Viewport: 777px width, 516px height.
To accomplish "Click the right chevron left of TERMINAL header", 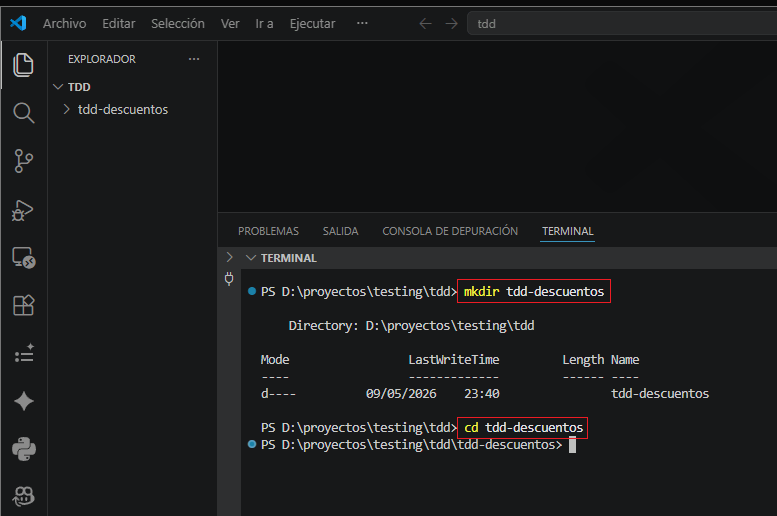I will (x=229, y=257).
